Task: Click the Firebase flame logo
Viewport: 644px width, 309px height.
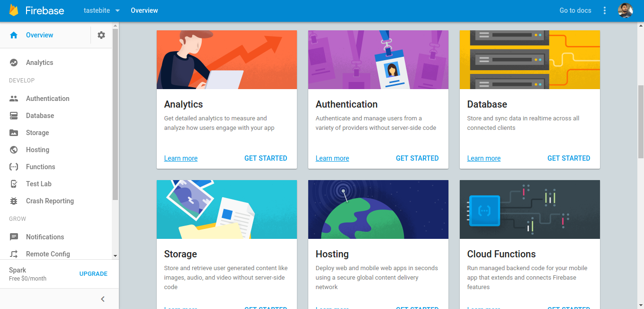Action: (14, 10)
